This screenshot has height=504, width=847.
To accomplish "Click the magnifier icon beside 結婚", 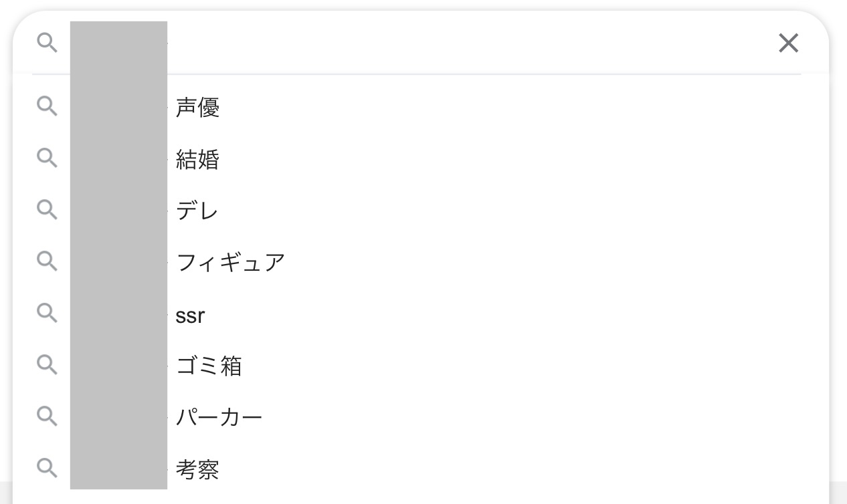I will point(47,158).
